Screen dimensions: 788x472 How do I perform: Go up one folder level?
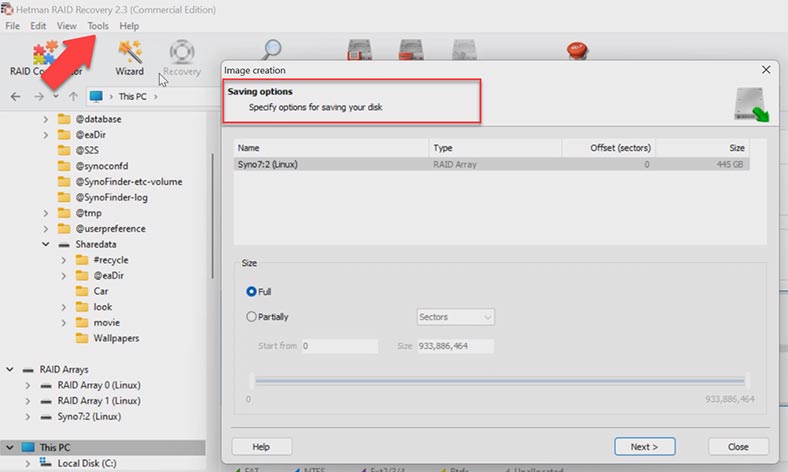[73, 97]
